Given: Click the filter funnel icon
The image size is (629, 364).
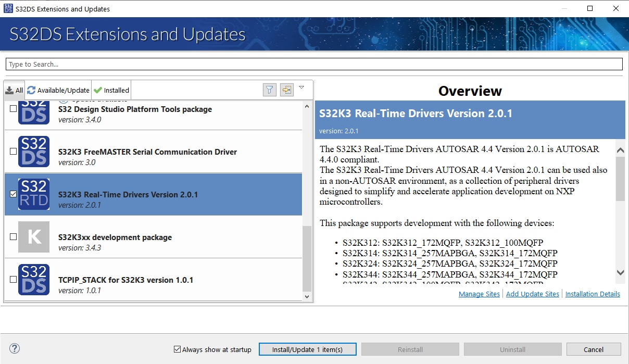Looking at the screenshot, I should [x=269, y=90].
